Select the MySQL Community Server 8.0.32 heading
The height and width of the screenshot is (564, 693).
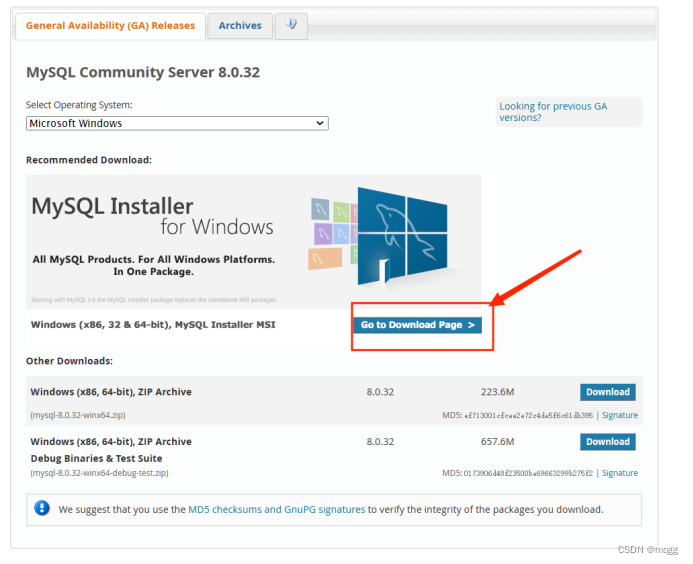tap(143, 72)
